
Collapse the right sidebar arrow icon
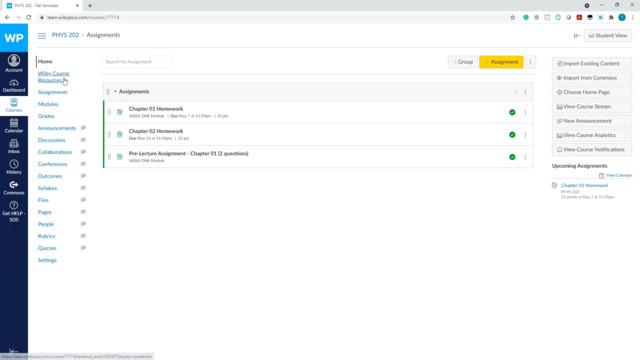point(577,36)
